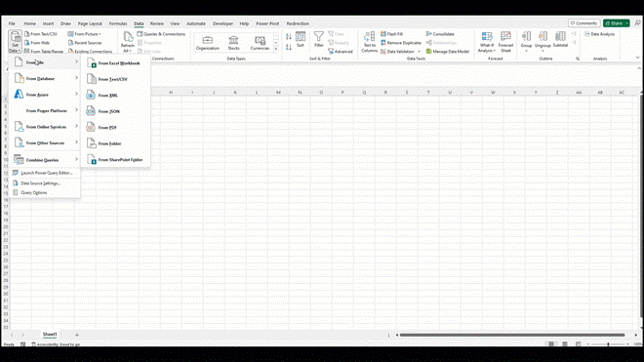Viewport: 644px width, 362px height.
Task: Switch to Page Layout view
Action: tap(565, 343)
